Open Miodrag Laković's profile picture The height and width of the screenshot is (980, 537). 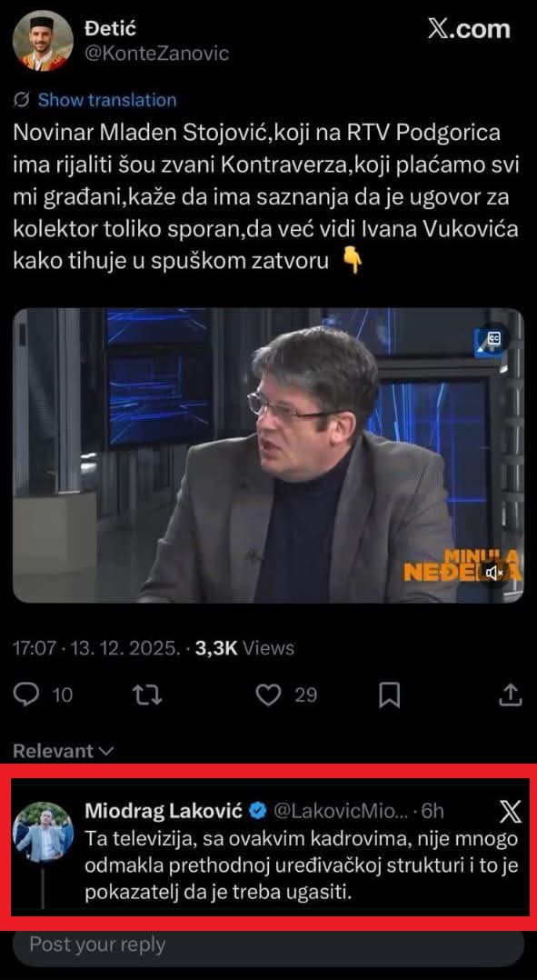pyautogui.click(x=43, y=831)
